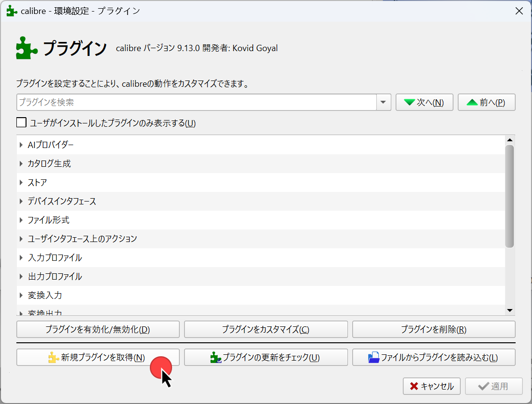Viewport: 532px width, 404px height.
Task: Select the 入力プロファイル row text
Action: pos(55,257)
